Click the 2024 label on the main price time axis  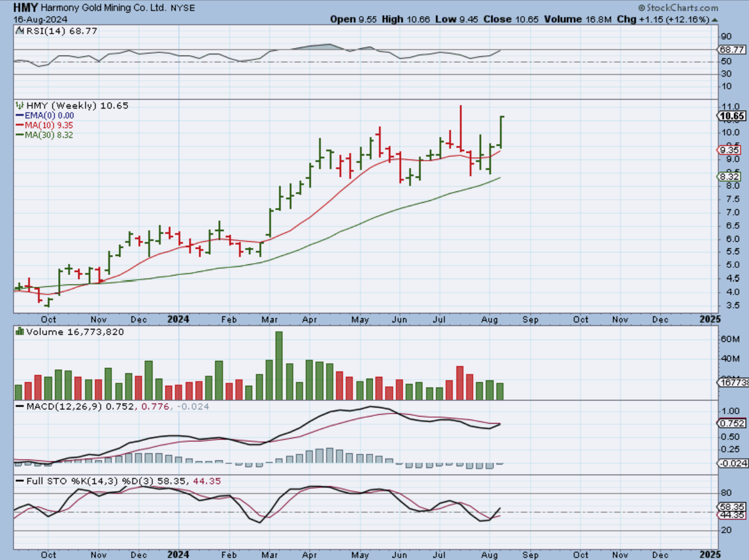(x=177, y=319)
